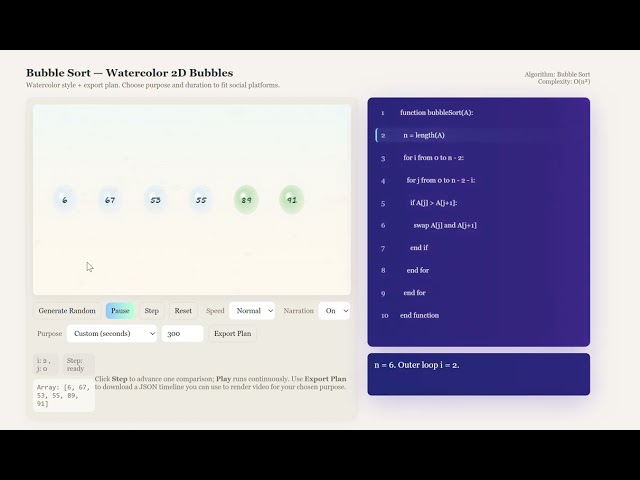The height and width of the screenshot is (480, 640).
Task: Click the 'Algorithm: Bubble Sort' label
Action: coord(557,74)
